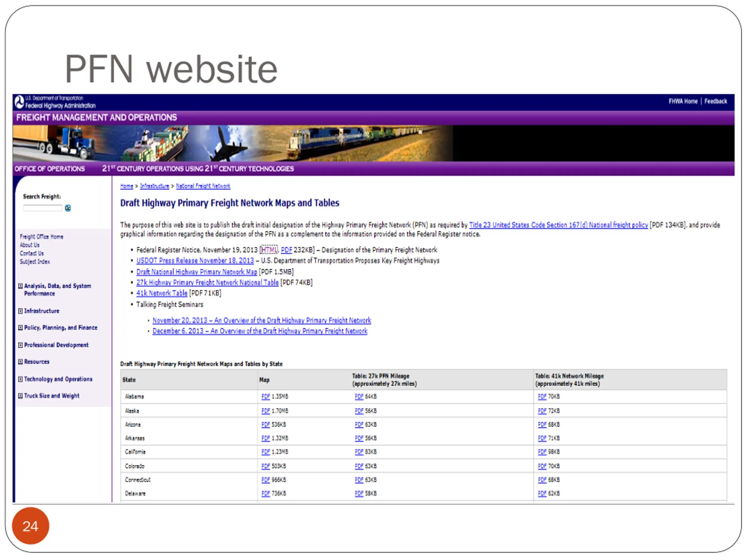The height and width of the screenshot is (560, 747).
Task: Open Colorado 41k network PDF 70KB
Action: (x=542, y=466)
